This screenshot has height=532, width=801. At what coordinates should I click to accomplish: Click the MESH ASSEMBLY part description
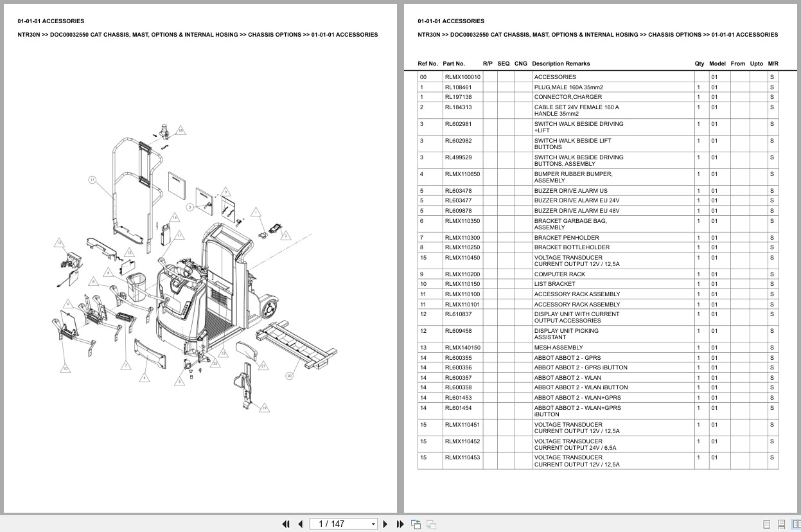[x=558, y=347]
